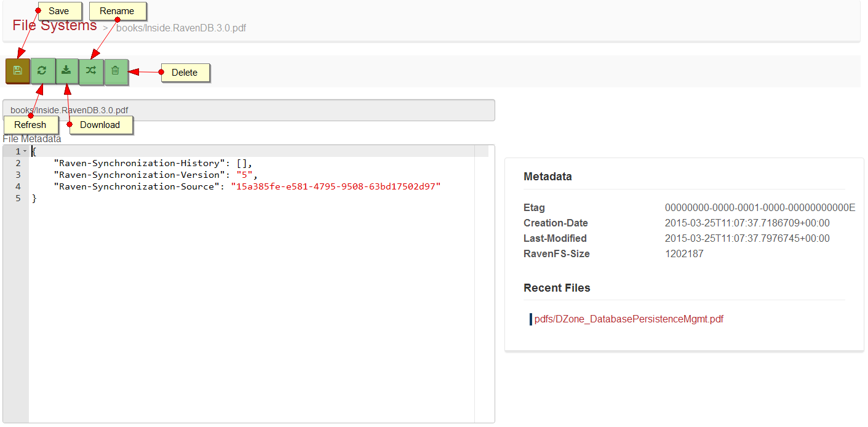Viewport: 868px width, 427px height.
Task: Click the Raven-Synchronization-Version line in editor
Action: click(x=156, y=175)
